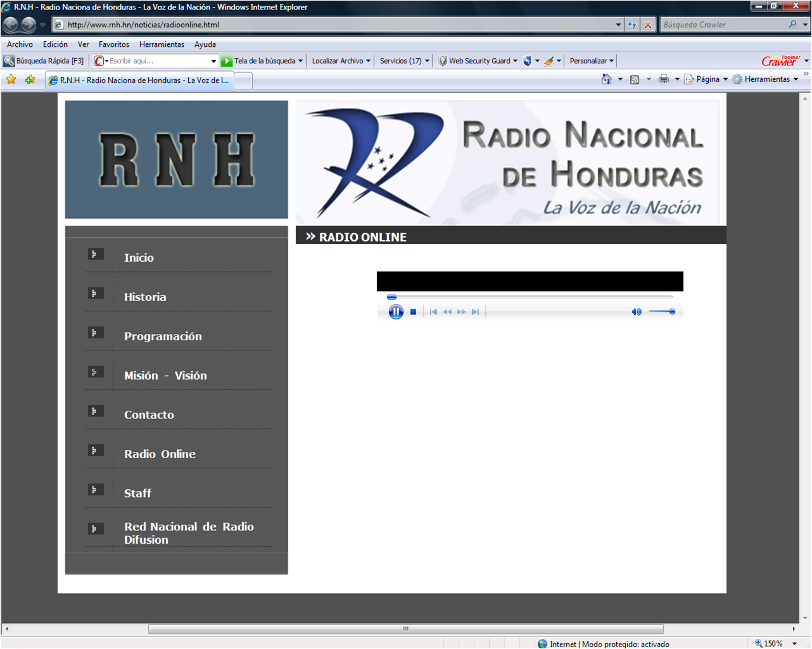Viewport: 812px width, 649px height.
Task: Open the Staff page
Action: point(137,494)
